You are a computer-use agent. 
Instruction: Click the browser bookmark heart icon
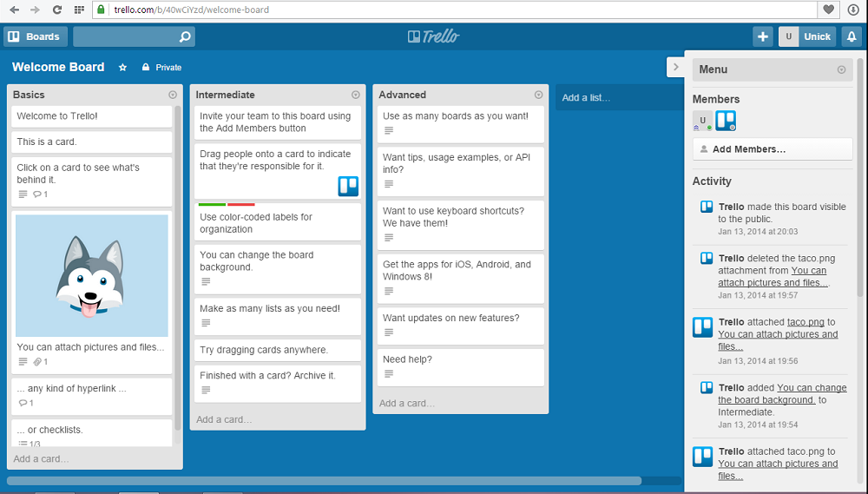pos(830,10)
